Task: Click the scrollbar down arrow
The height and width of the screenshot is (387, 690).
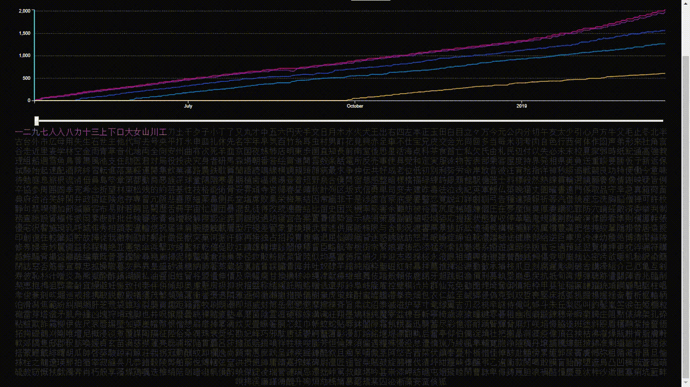Action: pos(686,383)
